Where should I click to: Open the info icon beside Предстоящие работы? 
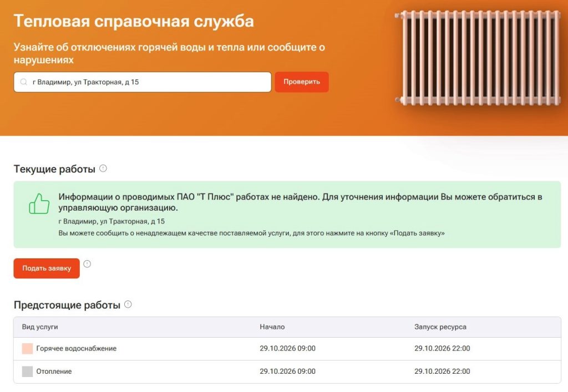point(128,304)
